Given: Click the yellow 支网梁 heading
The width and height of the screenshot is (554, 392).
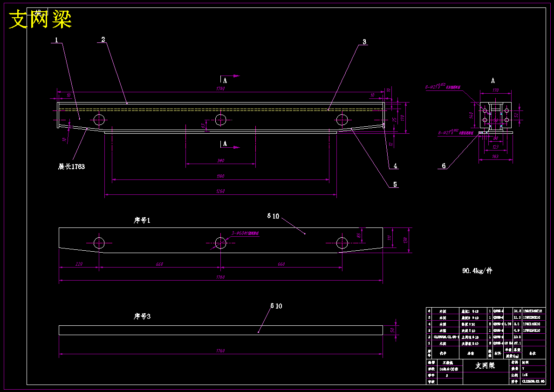Looking at the screenshot, I should tap(40, 20).
